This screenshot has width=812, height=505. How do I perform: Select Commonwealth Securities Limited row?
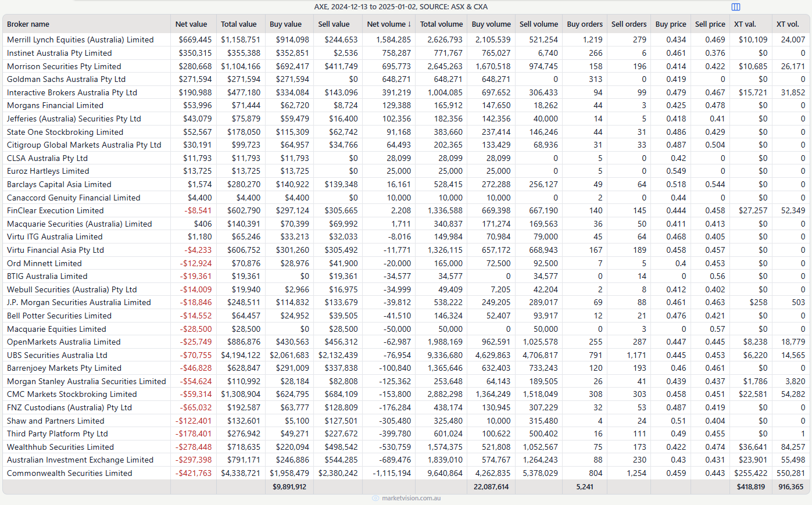pyautogui.click(x=406, y=473)
